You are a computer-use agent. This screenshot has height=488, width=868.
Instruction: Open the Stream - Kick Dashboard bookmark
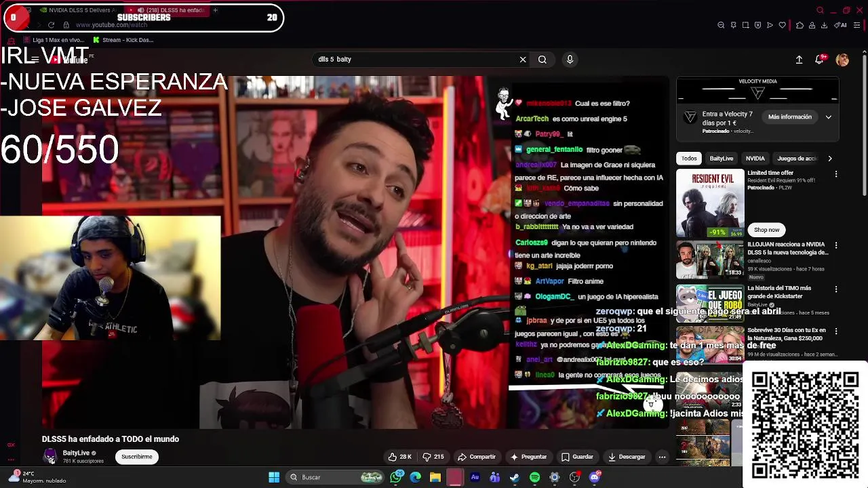(123, 40)
